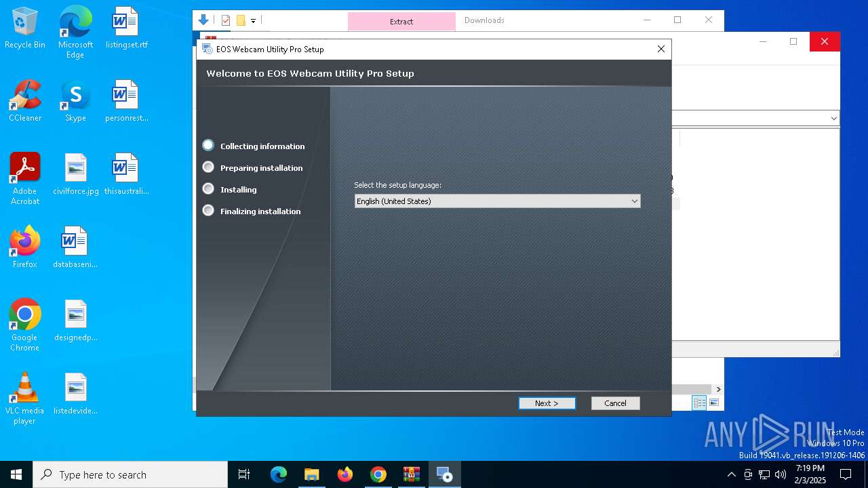The width and height of the screenshot is (868, 488).
Task: Open the Recycle Bin desktop icon
Action: [25, 28]
